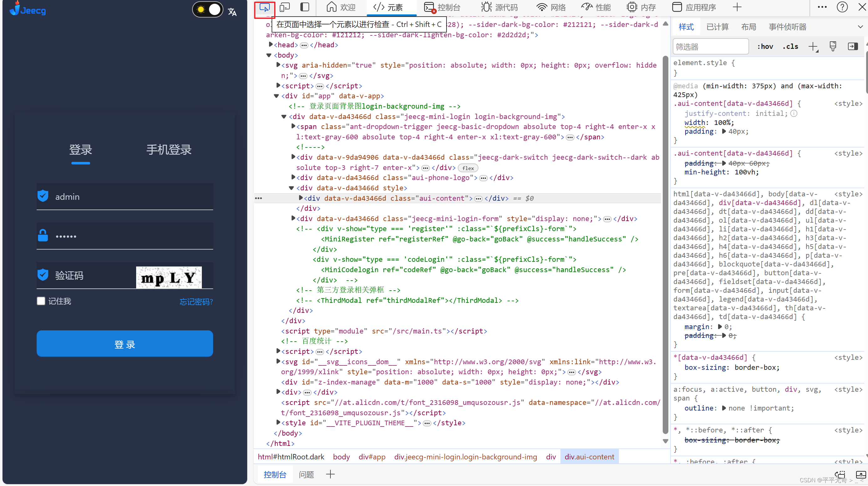Screen dimensions: 868x486
Task: Switch to the 性能 tab
Action: click(596, 8)
